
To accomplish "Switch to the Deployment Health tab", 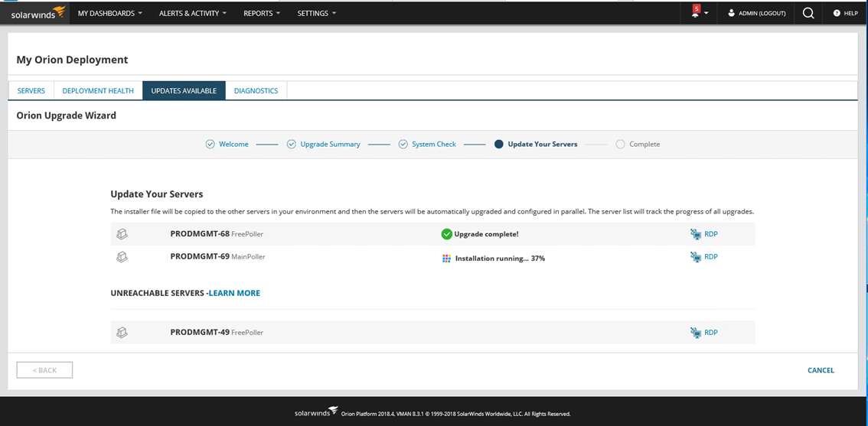I will tap(98, 91).
